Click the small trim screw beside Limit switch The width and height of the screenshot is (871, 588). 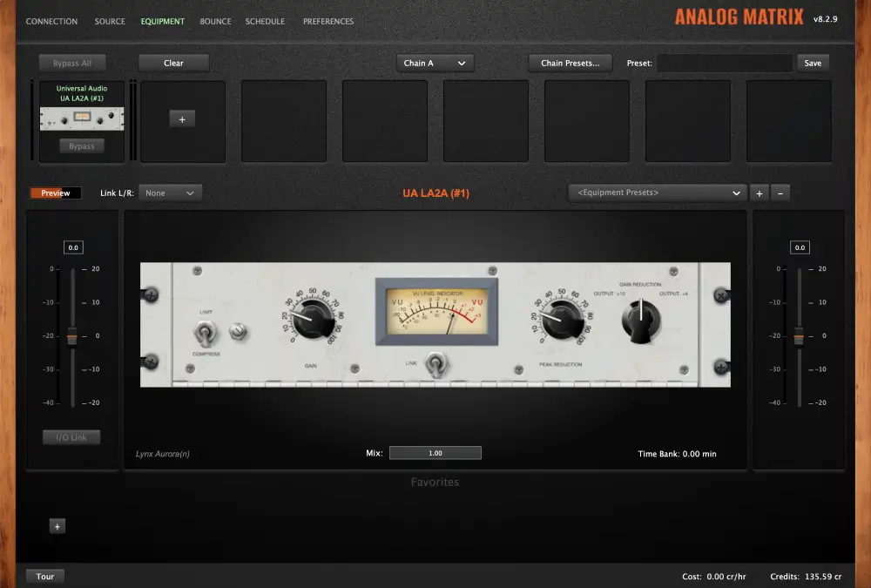point(238,331)
